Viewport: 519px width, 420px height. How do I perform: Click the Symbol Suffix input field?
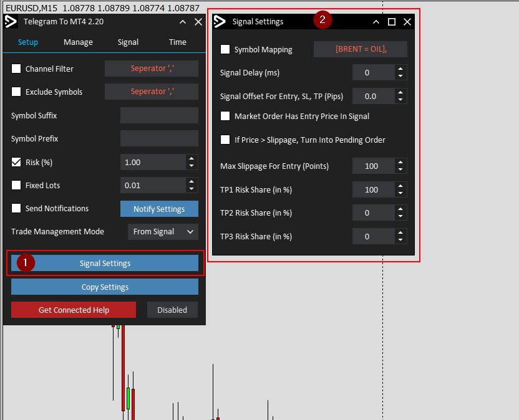pos(159,115)
